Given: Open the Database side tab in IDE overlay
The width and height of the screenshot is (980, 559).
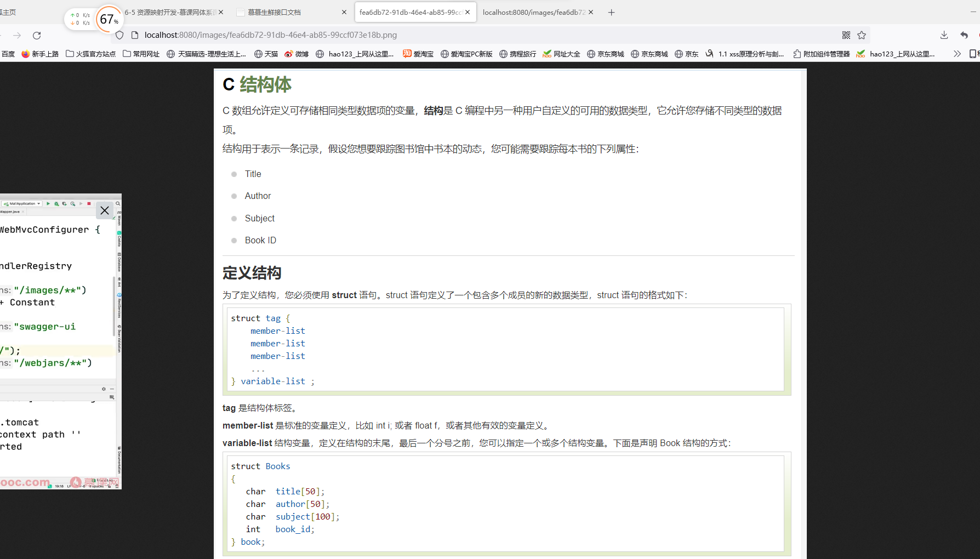Looking at the screenshot, I should click(x=119, y=263).
